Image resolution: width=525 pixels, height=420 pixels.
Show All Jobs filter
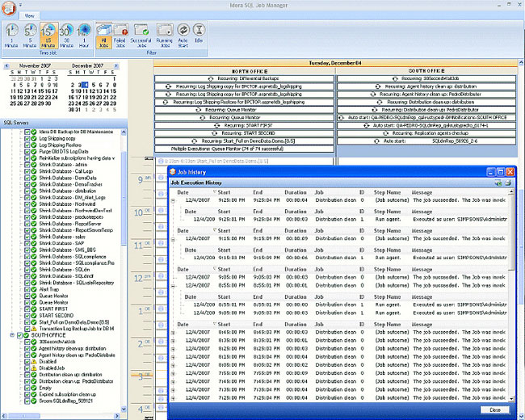click(x=104, y=36)
